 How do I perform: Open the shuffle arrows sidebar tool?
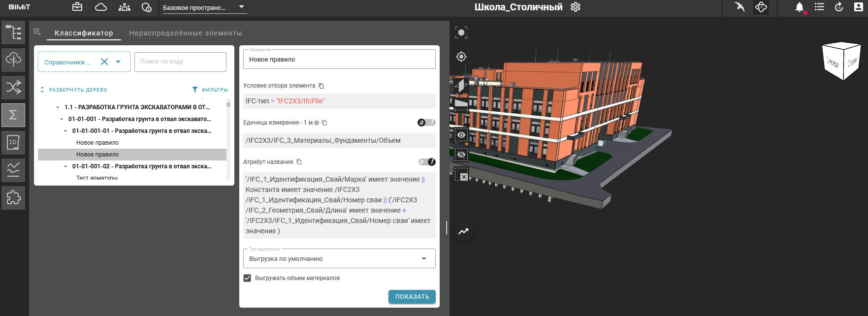13,87
